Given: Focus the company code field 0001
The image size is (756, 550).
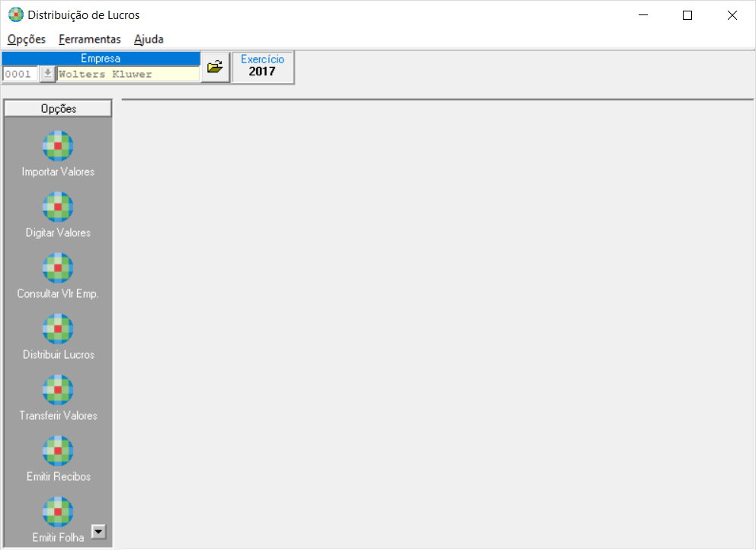Looking at the screenshot, I should 21,74.
